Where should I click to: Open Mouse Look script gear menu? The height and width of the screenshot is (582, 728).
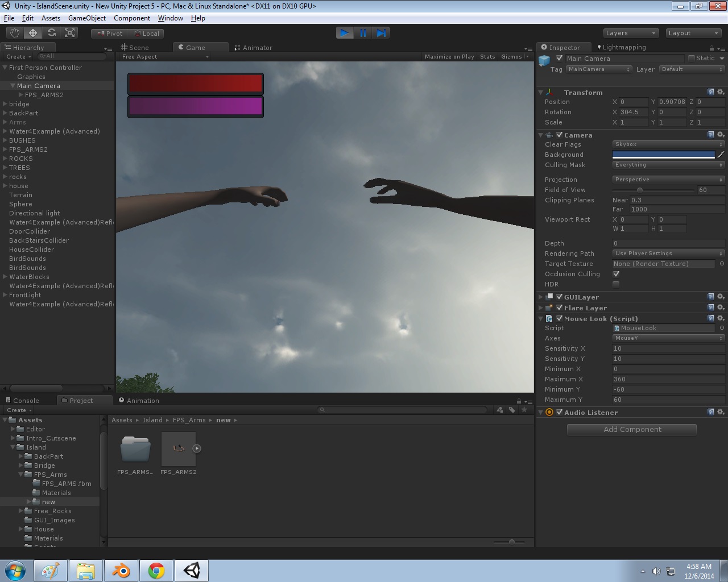[721, 318]
